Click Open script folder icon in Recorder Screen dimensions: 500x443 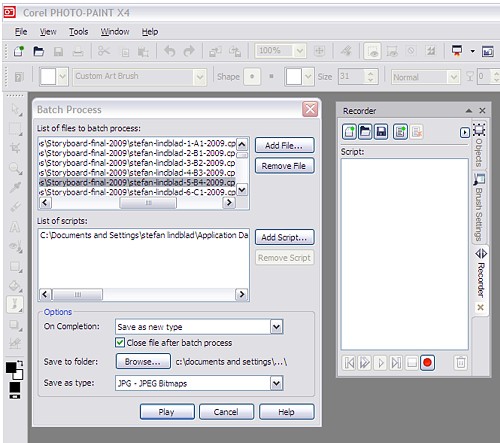[x=365, y=132]
